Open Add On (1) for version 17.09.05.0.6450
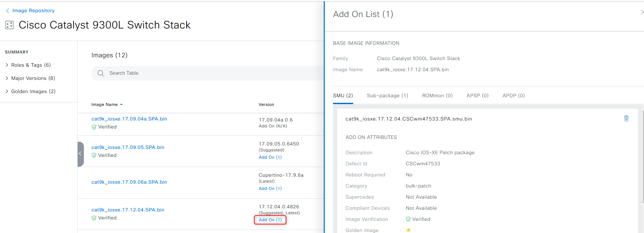 (270, 157)
